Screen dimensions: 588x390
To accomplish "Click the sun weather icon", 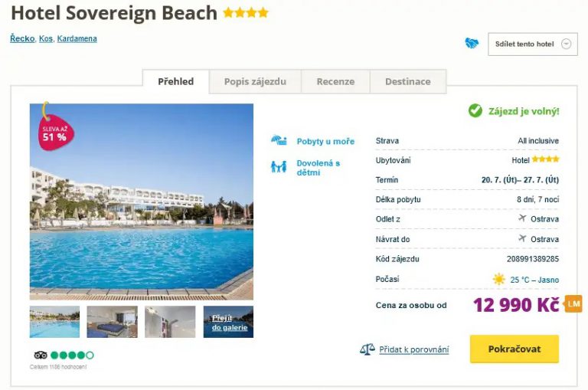I will click(x=499, y=279).
